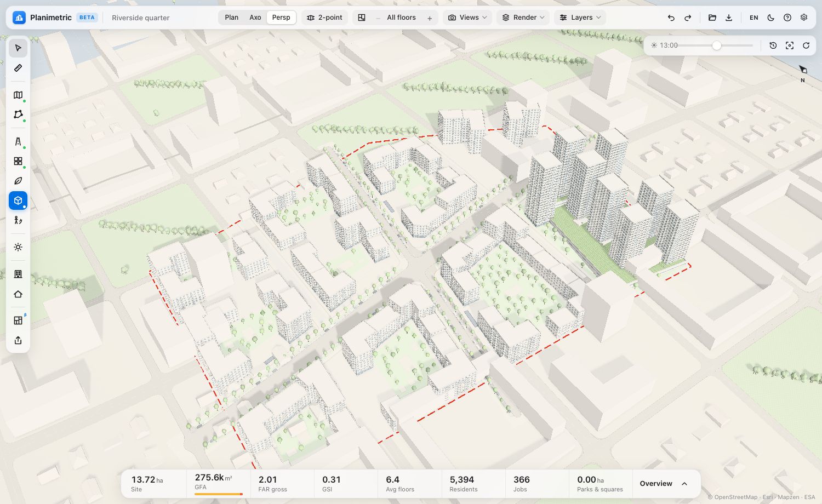Open the help question mark
Viewport: 822px width, 504px height.
point(787,18)
